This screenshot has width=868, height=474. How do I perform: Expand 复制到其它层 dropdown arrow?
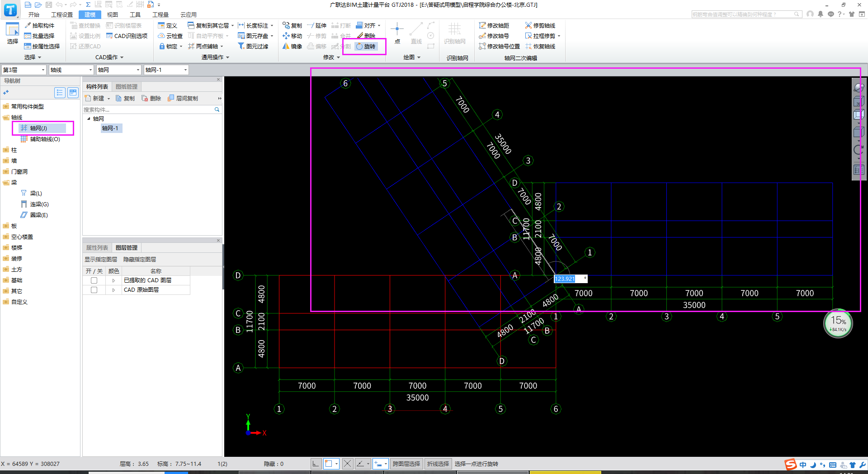[x=233, y=26]
